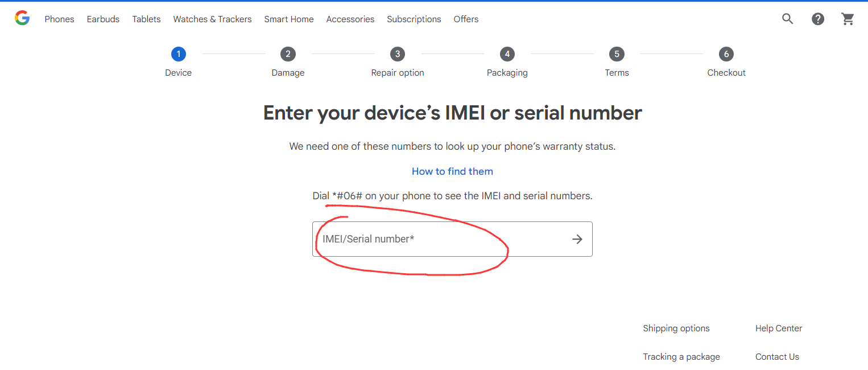Click the Google logo icon
The width and height of the screenshot is (868, 370).
[22, 19]
